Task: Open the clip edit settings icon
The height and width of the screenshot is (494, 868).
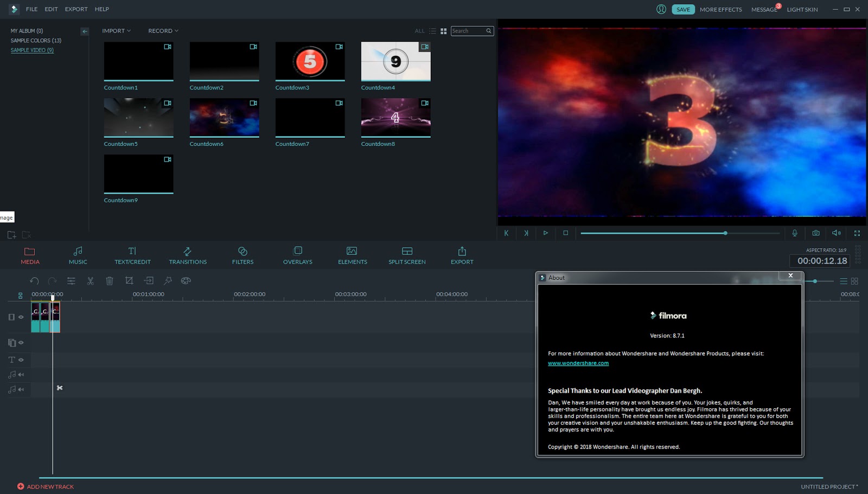Action: point(71,281)
